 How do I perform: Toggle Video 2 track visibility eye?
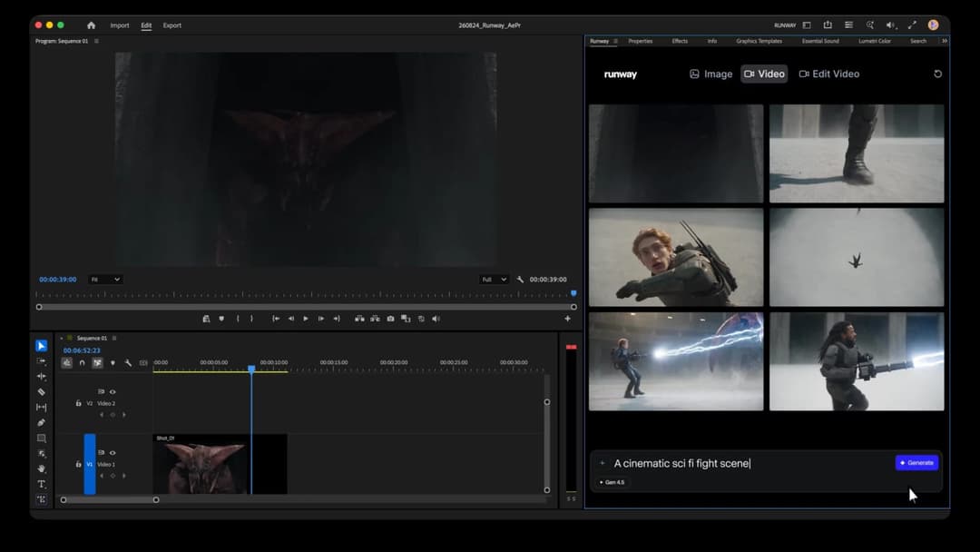tap(113, 392)
